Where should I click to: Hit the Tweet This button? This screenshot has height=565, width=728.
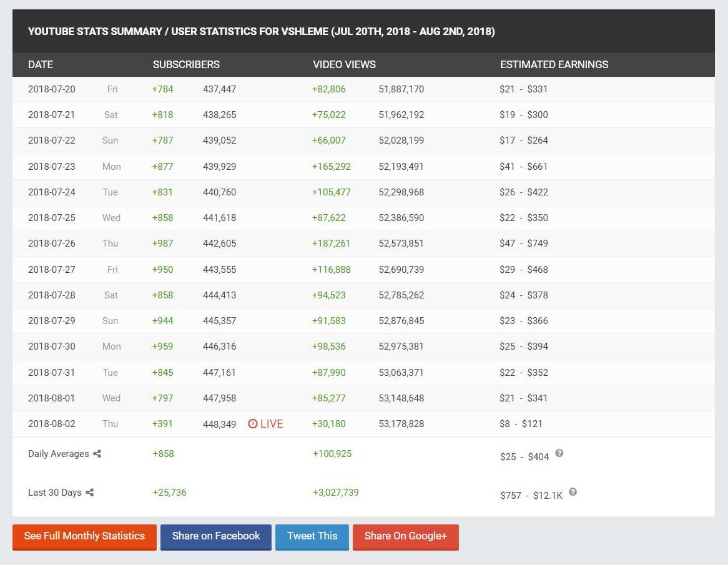pos(312,536)
